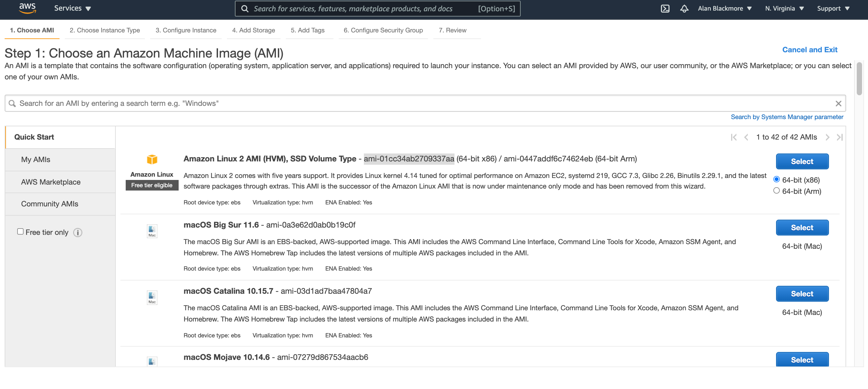Viewport: 868px width, 389px height.
Task: Open the CloudShell terminal icon
Action: click(x=665, y=8)
